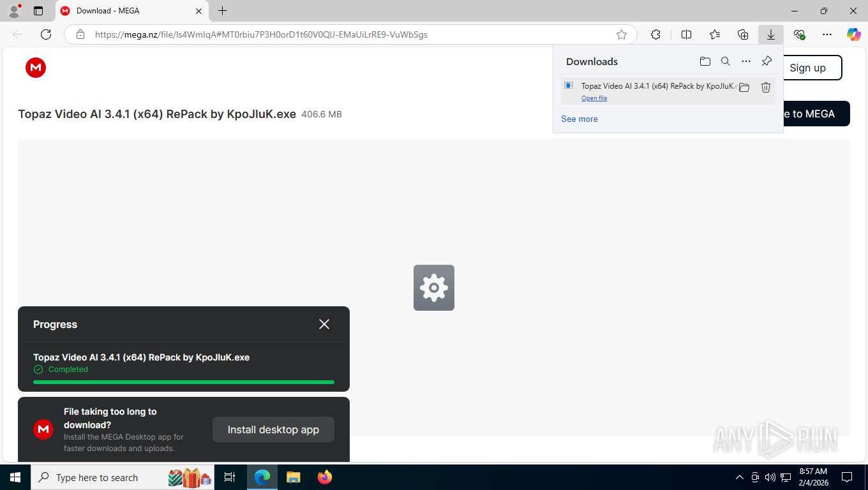Pin the Downloads panel
Screen dimensions: 868x490
(767, 61)
